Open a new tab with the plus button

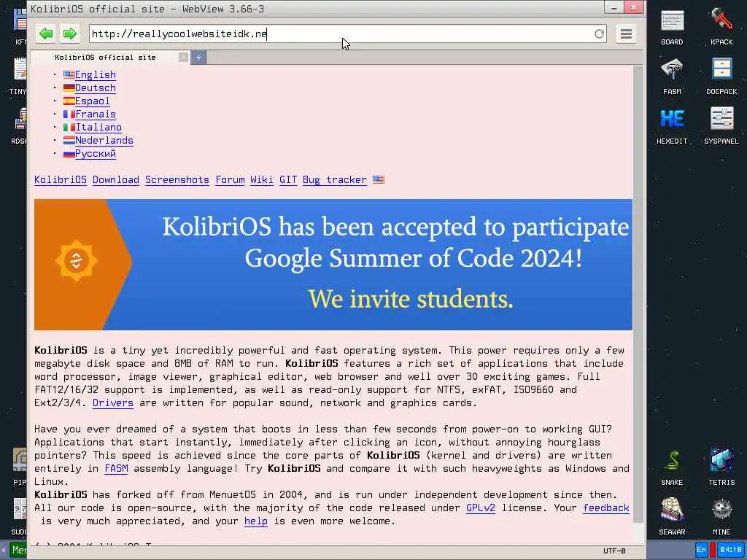(x=198, y=58)
